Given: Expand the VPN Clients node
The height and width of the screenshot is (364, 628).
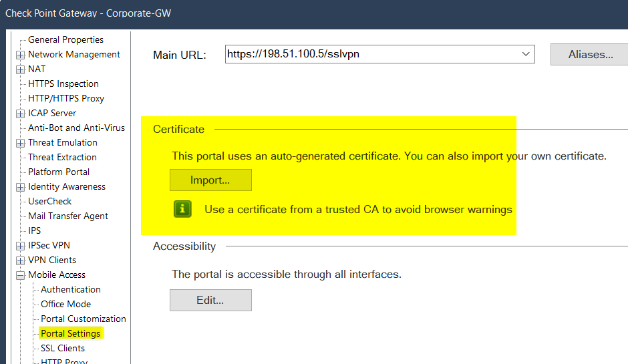Looking at the screenshot, I should pos(21,260).
